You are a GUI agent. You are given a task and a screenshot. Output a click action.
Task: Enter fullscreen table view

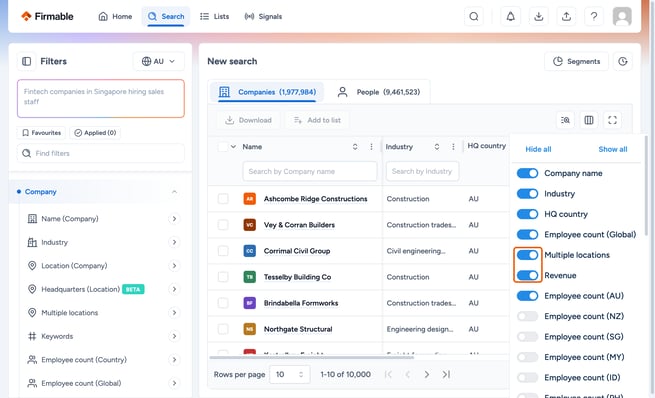[x=612, y=120]
